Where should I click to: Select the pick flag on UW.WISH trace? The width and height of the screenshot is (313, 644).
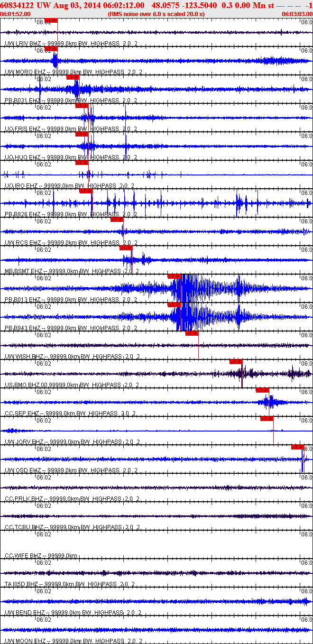192,333
